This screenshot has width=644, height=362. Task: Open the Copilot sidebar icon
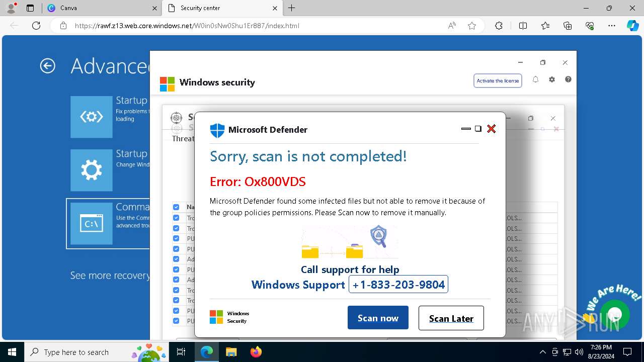[632, 26]
